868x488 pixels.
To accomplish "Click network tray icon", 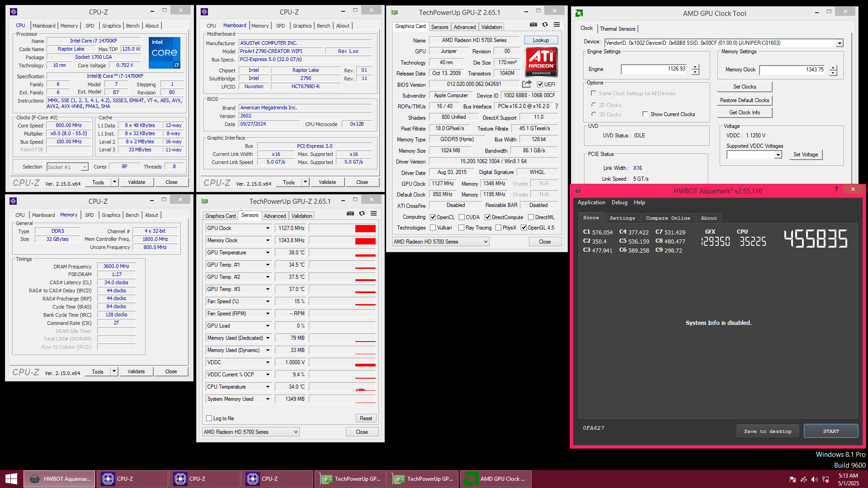I will 826,479.
